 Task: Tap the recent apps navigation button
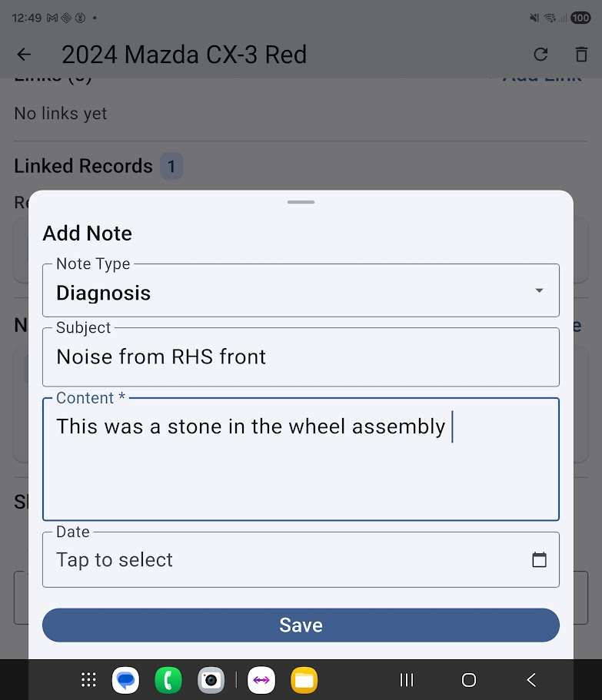tap(406, 679)
